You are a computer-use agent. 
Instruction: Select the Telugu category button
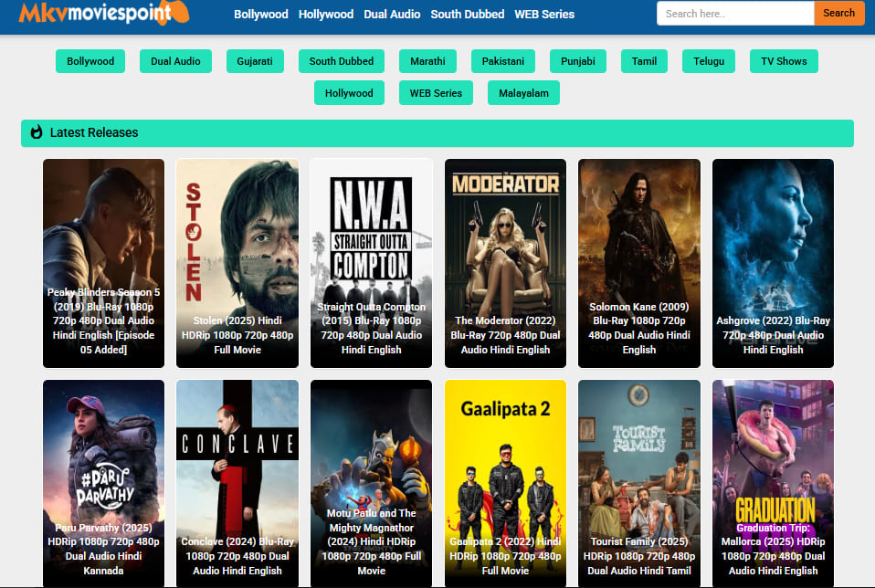[708, 61]
